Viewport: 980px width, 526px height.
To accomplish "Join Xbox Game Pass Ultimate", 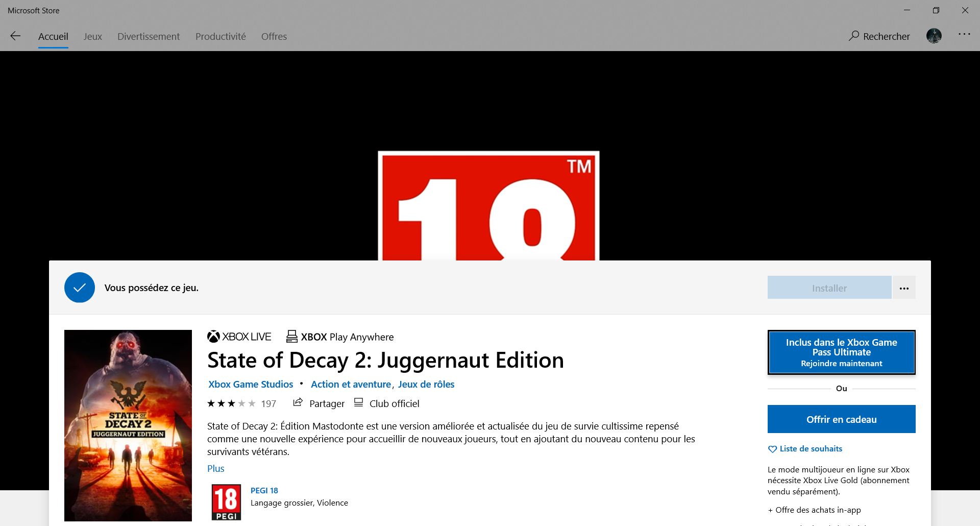I will click(x=842, y=352).
